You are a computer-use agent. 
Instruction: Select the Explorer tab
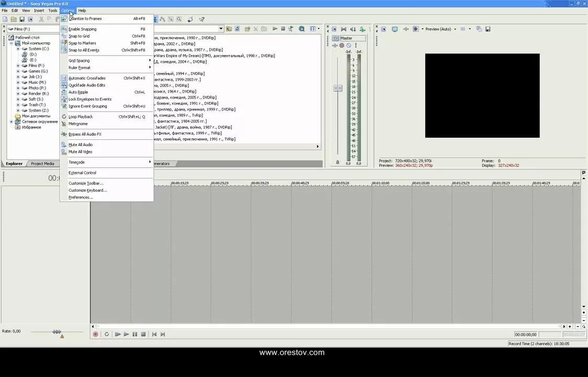coord(14,164)
